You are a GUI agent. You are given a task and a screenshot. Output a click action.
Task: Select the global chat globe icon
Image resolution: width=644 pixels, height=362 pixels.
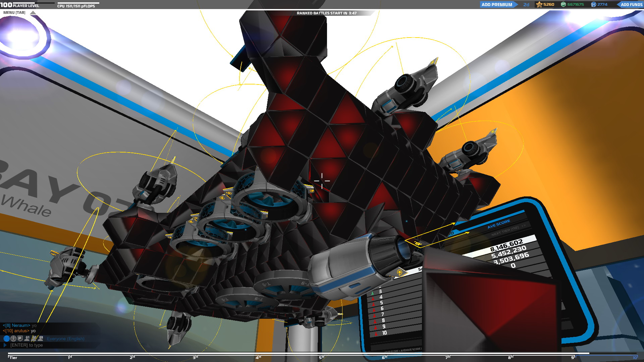[6, 339]
